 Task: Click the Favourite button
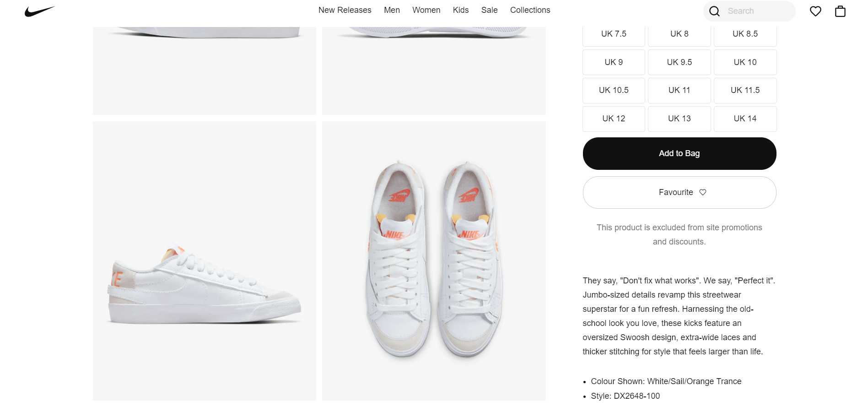tap(679, 192)
